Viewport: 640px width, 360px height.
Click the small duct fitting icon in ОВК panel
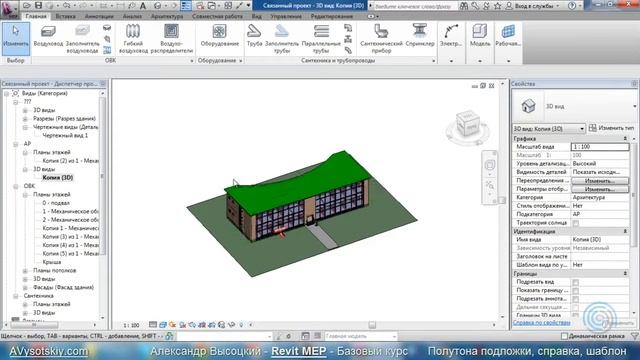tap(107, 28)
